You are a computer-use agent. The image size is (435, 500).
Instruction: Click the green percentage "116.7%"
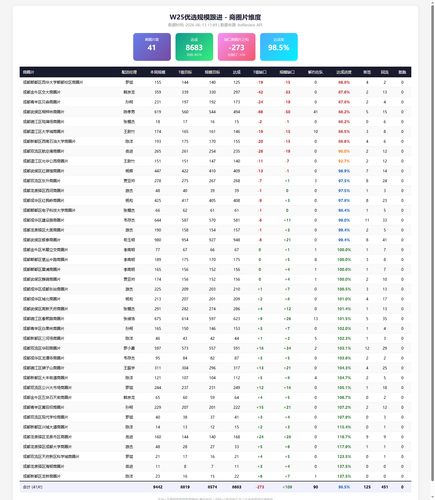[344, 437]
